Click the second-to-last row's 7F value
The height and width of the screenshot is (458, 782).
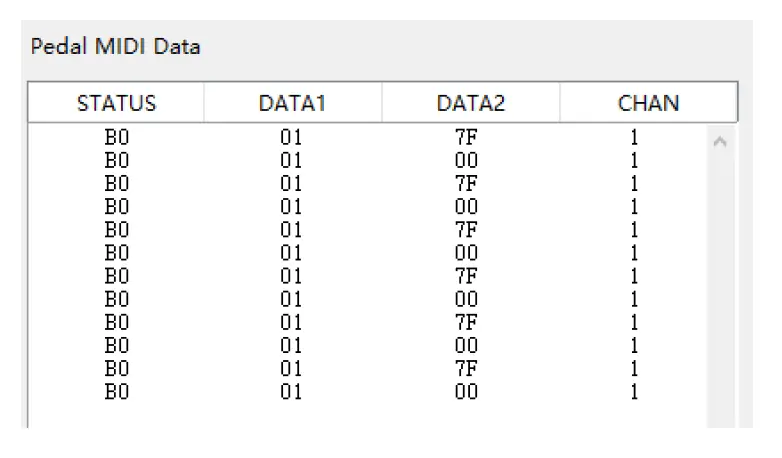[466, 369]
